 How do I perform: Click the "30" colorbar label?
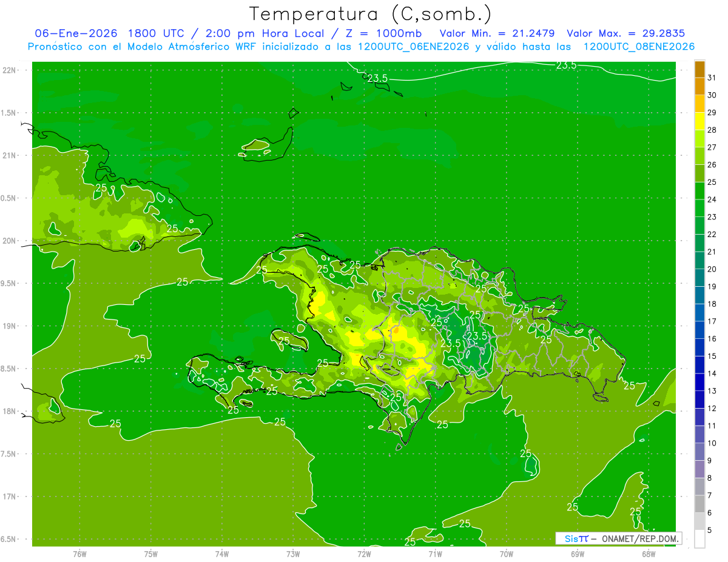click(x=712, y=95)
